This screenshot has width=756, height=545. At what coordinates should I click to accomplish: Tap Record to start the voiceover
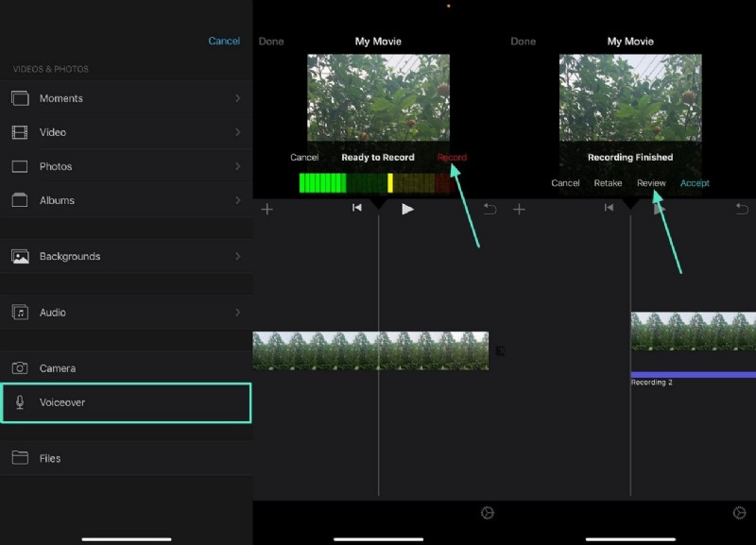click(452, 157)
